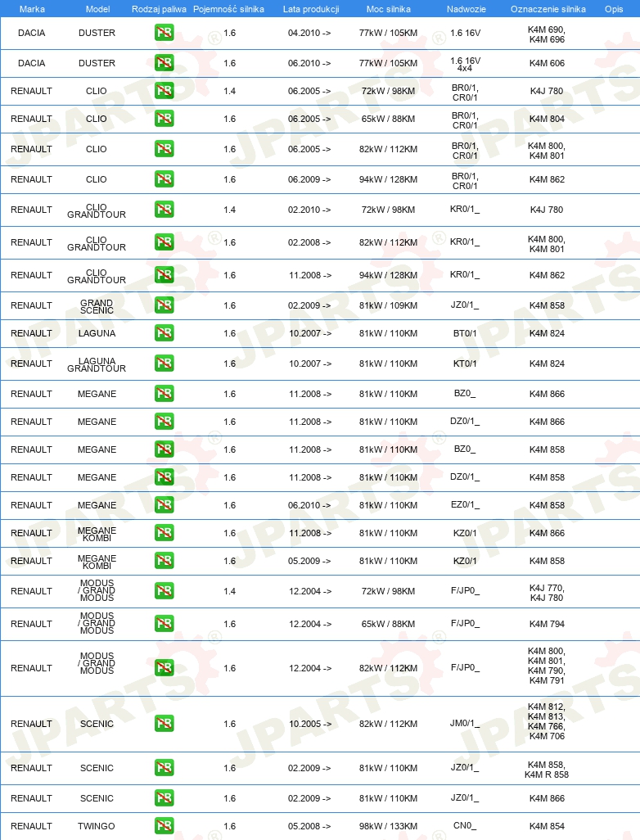Select the 05.2008 -> production date cell
The height and width of the screenshot is (840, 640).
(x=309, y=826)
